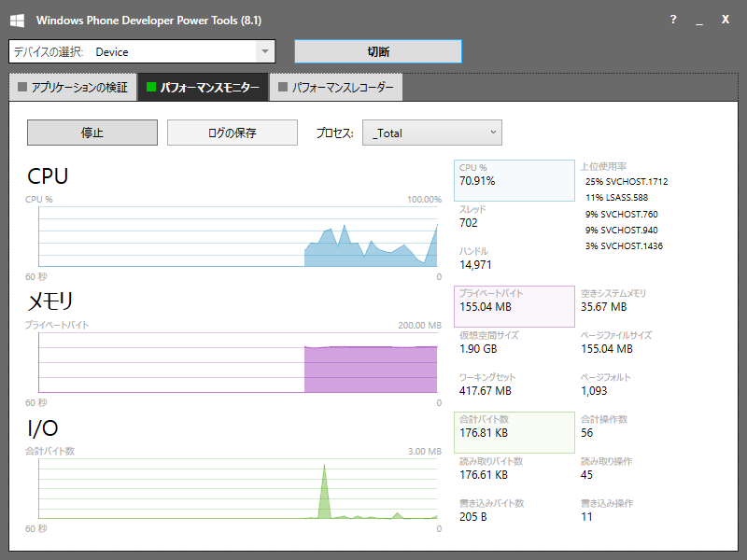Click 11% LSASS.588 entry
This screenshot has height=560, width=747.
(x=616, y=197)
